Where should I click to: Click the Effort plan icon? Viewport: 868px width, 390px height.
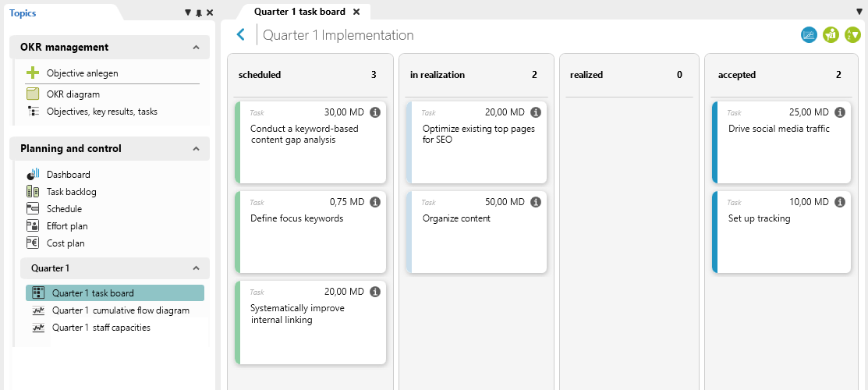click(33, 226)
